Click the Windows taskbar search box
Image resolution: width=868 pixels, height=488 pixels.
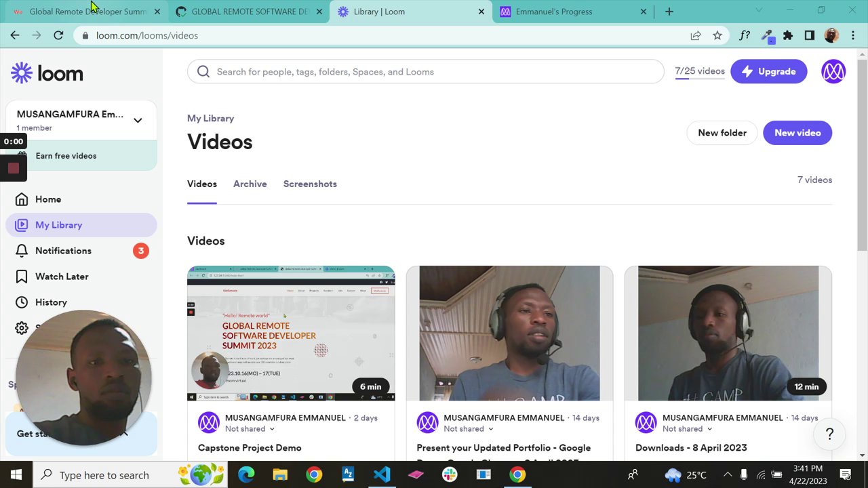131,474
